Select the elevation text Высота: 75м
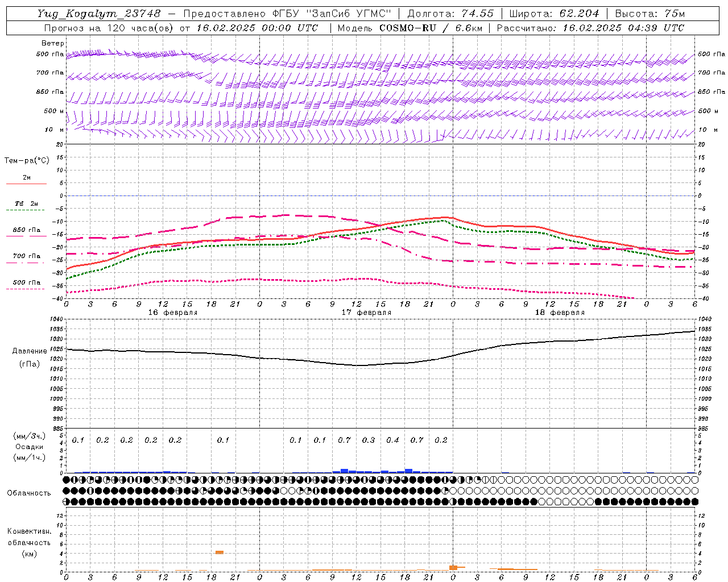 coord(650,14)
